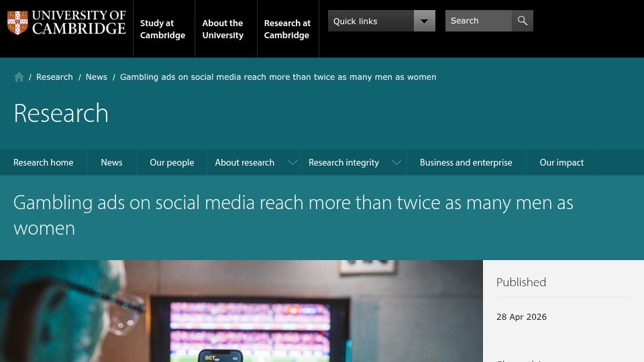The image size is (644, 362).
Task: Open Research at Cambridge menu
Action: (x=287, y=29)
